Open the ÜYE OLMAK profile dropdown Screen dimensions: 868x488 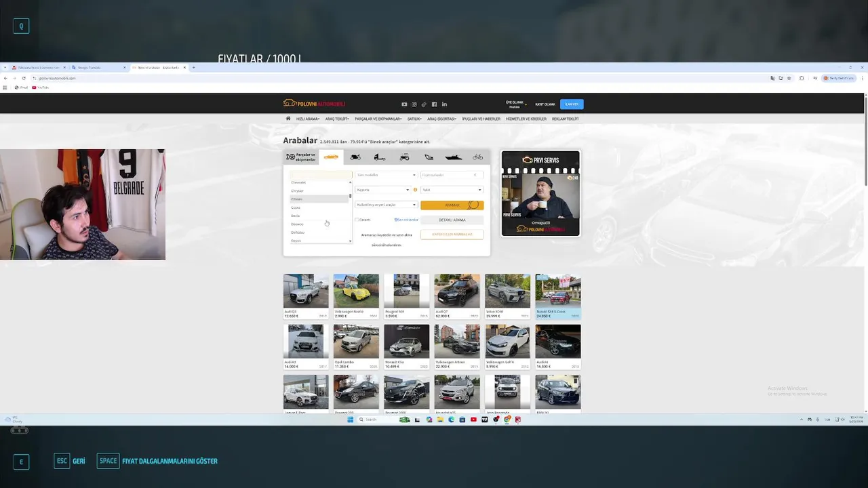pyautogui.click(x=516, y=104)
